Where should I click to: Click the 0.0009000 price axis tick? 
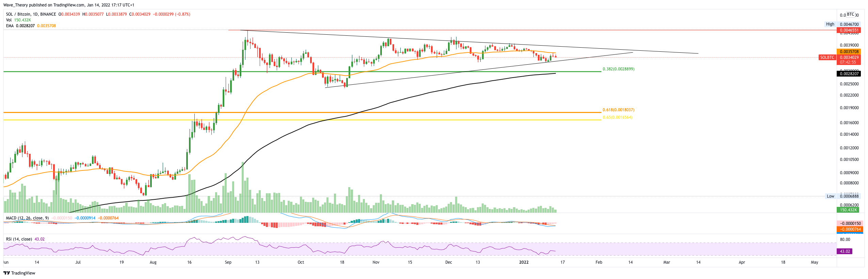pos(849,173)
